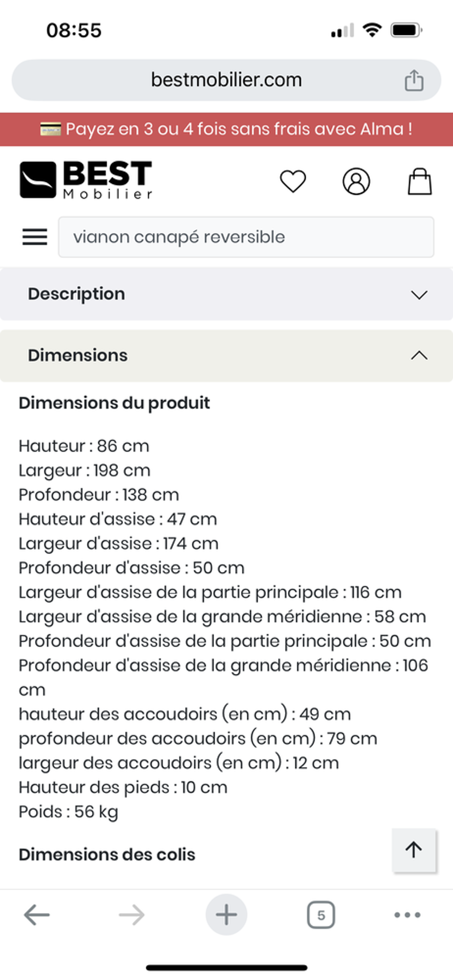This screenshot has width=453, height=980.
Task: Open the user account icon
Action: tap(356, 182)
